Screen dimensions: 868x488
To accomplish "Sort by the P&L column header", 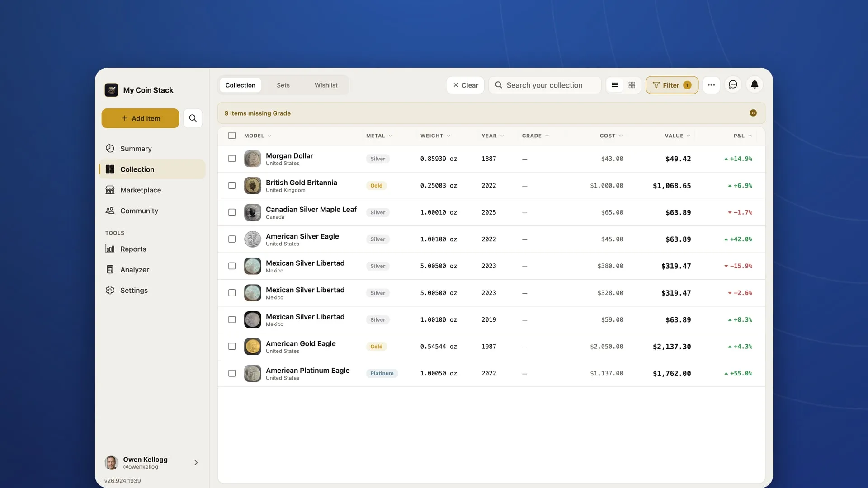I will tap(743, 136).
